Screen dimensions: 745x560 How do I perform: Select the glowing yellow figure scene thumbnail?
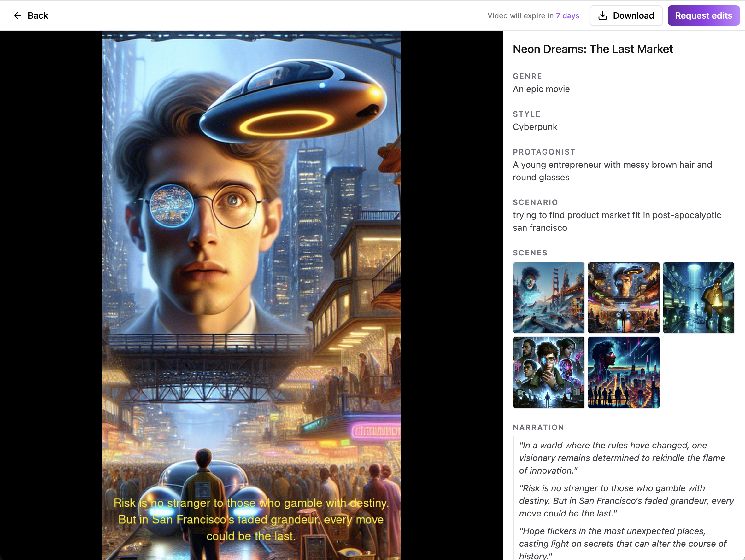click(698, 298)
